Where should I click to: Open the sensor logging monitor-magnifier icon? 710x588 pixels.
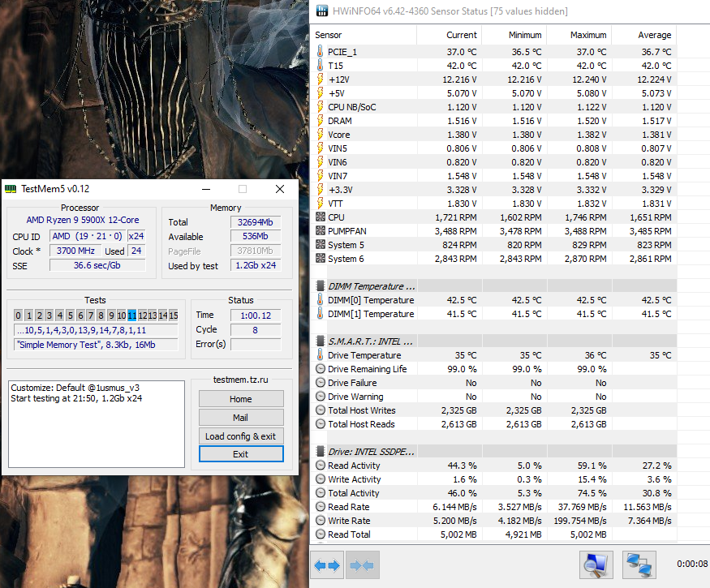coord(596,565)
